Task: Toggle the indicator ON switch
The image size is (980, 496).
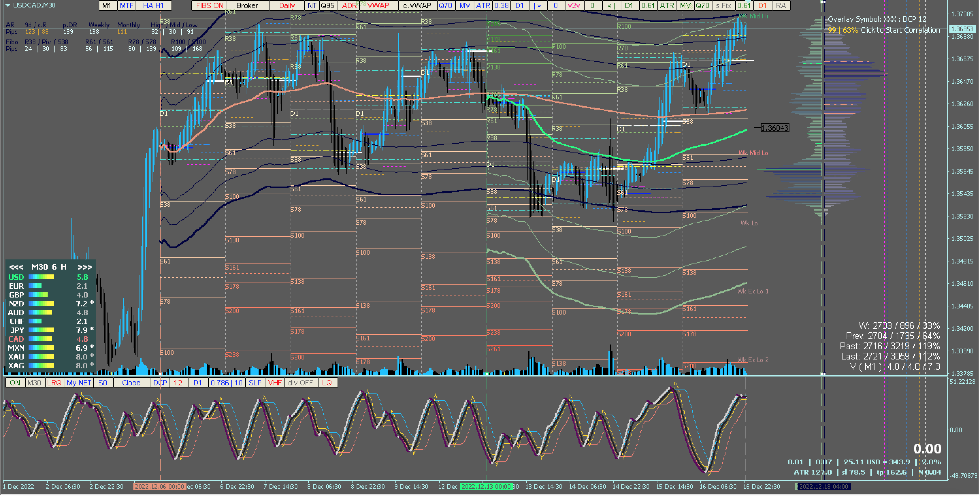Action: click(15, 383)
